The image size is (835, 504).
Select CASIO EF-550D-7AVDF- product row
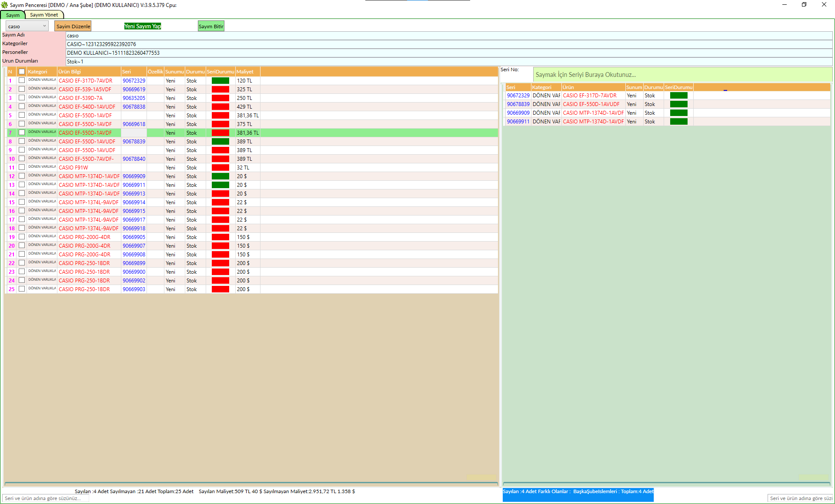pyautogui.click(x=89, y=159)
